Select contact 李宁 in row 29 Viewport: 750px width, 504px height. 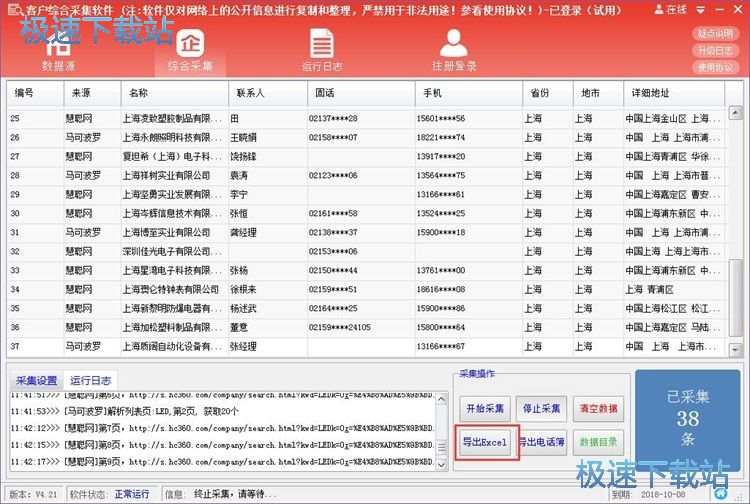239,195
